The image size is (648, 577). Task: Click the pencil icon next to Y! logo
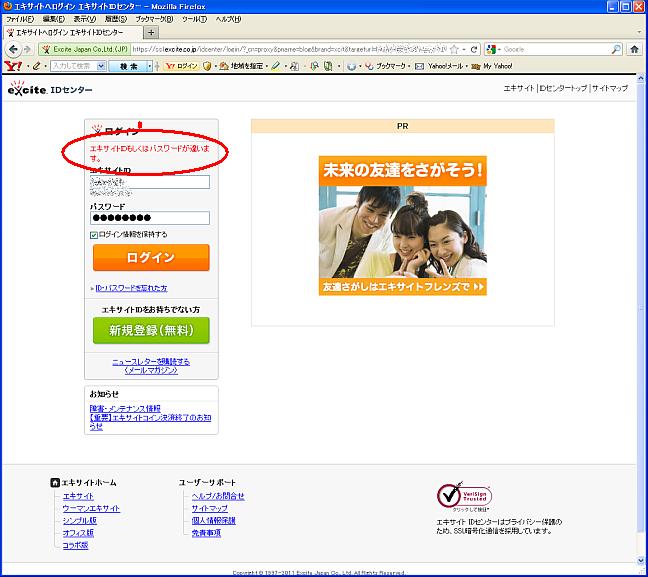click(x=36, y=66)
